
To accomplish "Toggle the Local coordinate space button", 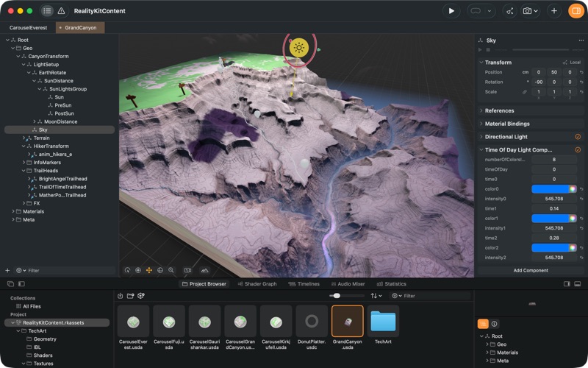I will point(572,63).
